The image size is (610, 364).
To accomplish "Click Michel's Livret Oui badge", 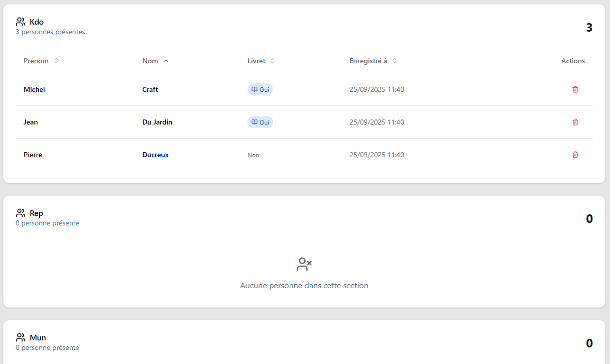I will 260,89.
